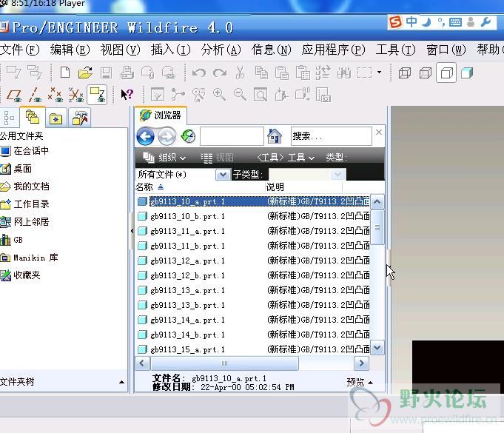Open file using the folder icon
Image resolution: width=504 pixels, height=433 pixels.
(85, 73)
